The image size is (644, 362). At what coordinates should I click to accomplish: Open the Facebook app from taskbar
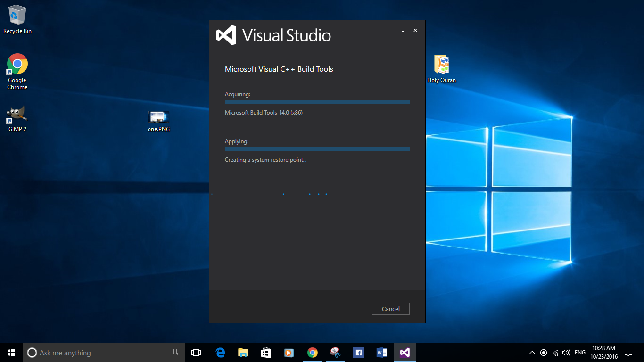click(x=358, y=353)
